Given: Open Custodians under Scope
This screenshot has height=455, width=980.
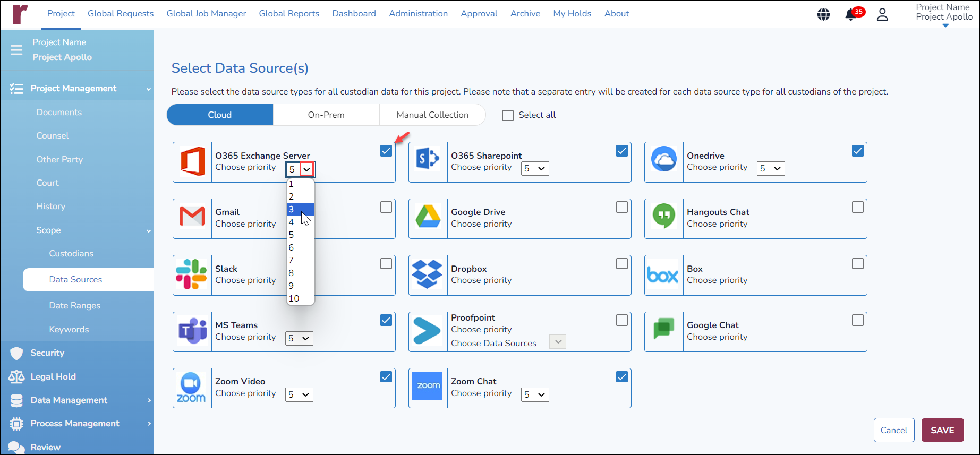Looking at the screenshot, I should (x=71, y=254).
